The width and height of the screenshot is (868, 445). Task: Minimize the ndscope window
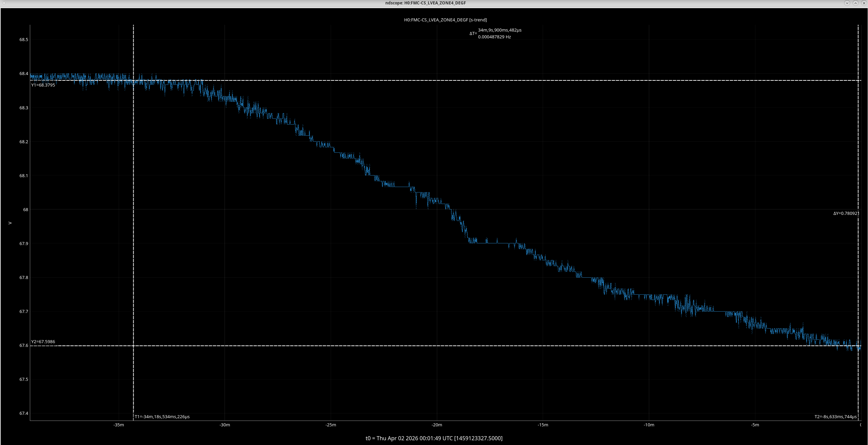(x=847, y=3)
